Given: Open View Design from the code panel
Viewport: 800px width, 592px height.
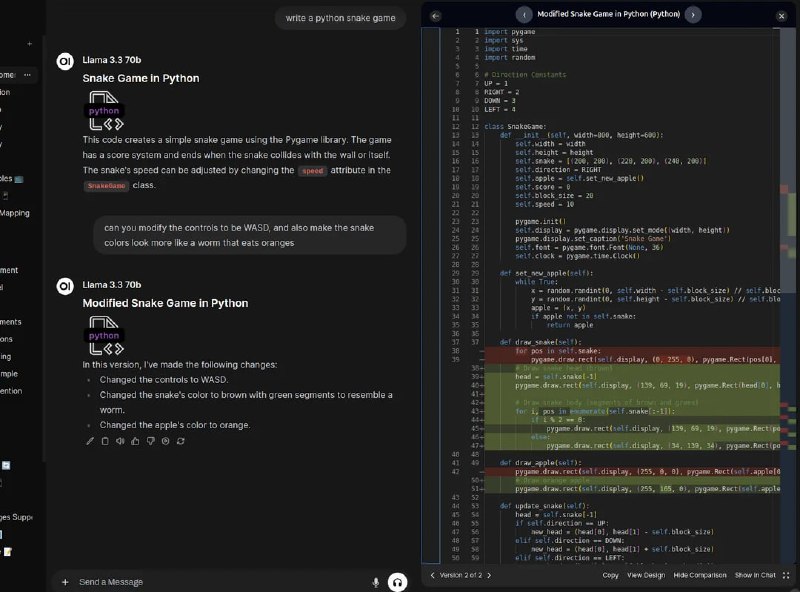Looking at the screenshot, I should 646,578.
